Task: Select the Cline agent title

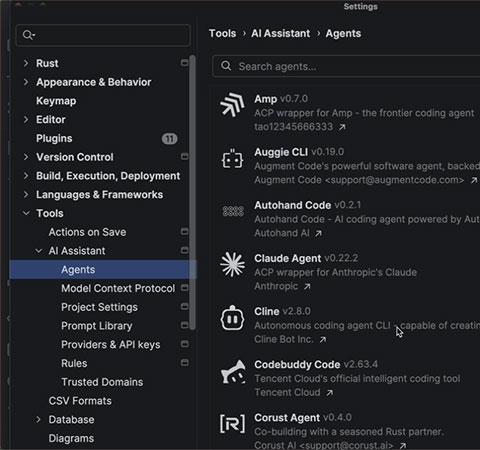Action: pos(267,311)
